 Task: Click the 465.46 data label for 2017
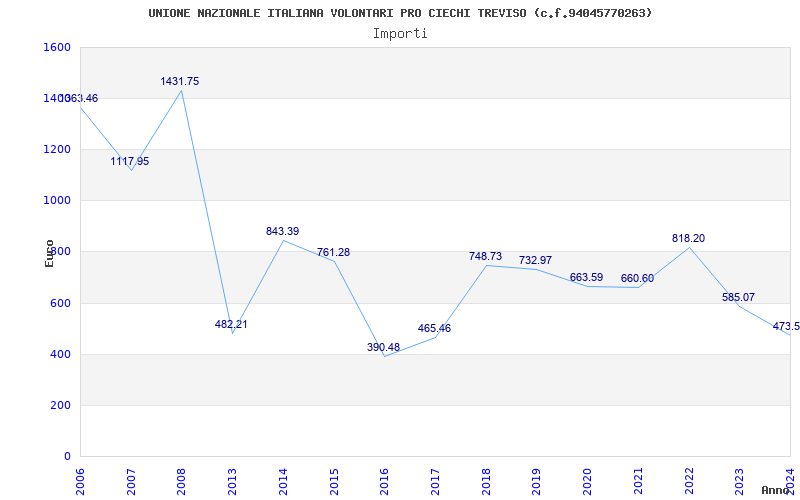coord(434,328)
